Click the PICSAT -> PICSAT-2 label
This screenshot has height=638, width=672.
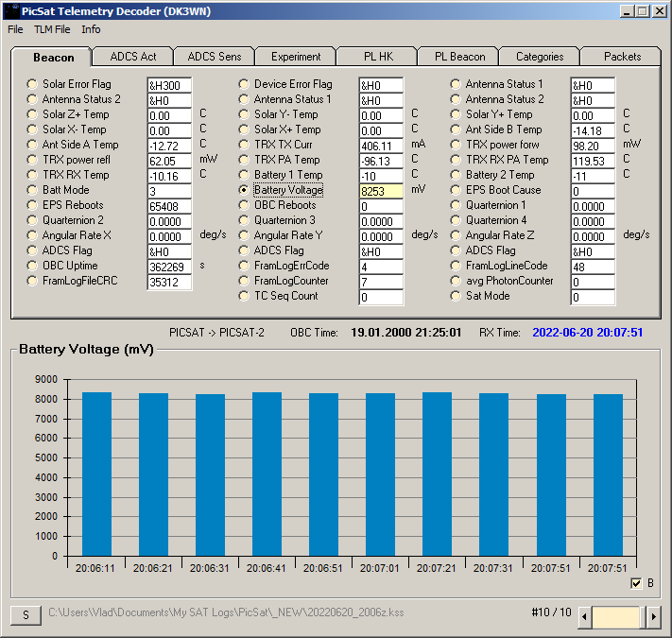pyautogui.click(x=216, y=333)
